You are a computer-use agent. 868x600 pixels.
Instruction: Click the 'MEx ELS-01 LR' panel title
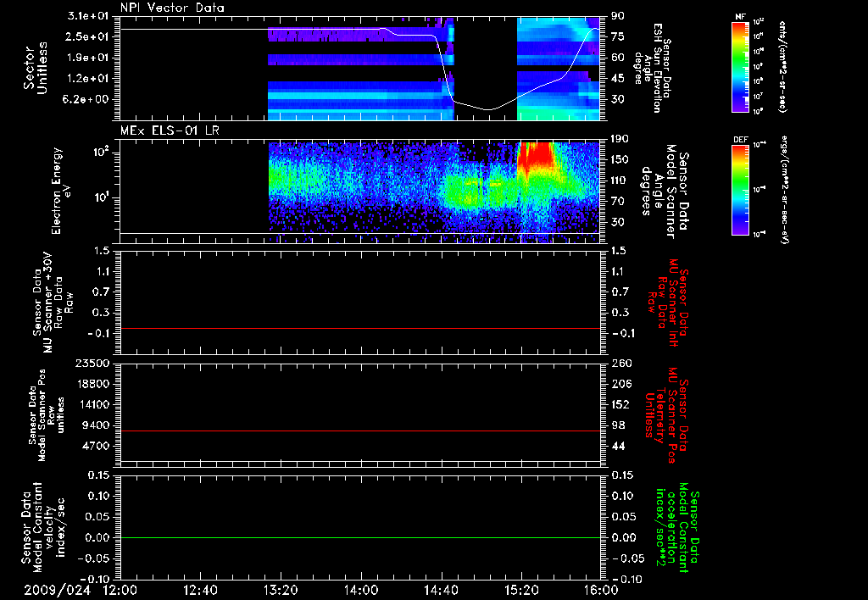(x=170, y=131)
